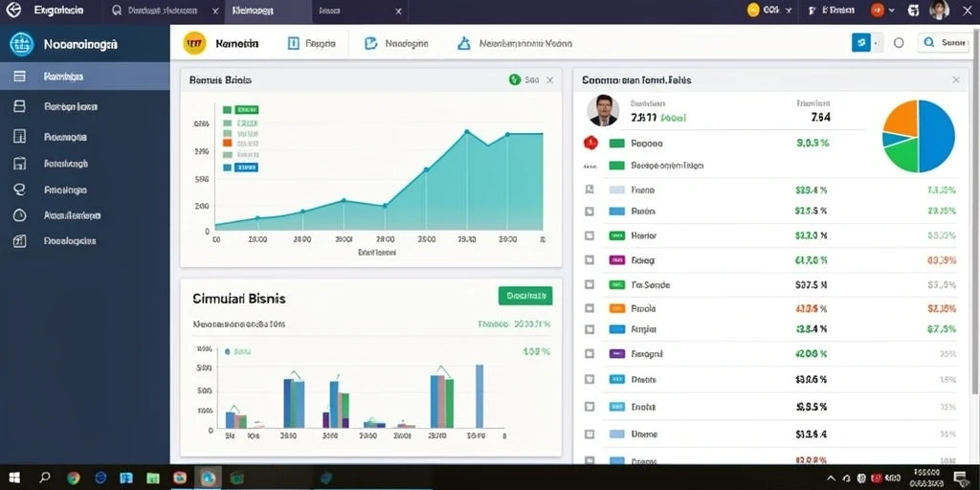The height and width of the screenshot is (490, 980).
Task: Close the third browser tab
Action: 398,11
